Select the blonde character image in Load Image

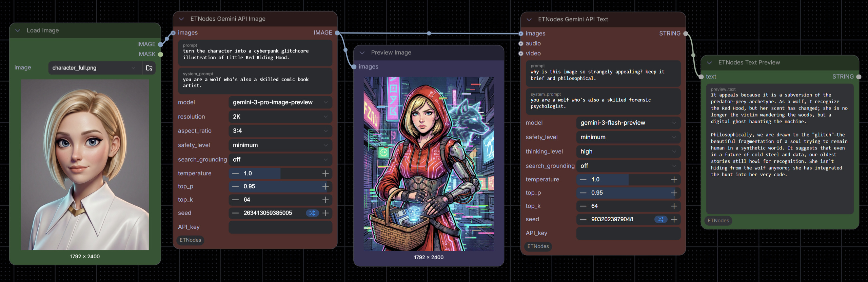click(85, 165)
